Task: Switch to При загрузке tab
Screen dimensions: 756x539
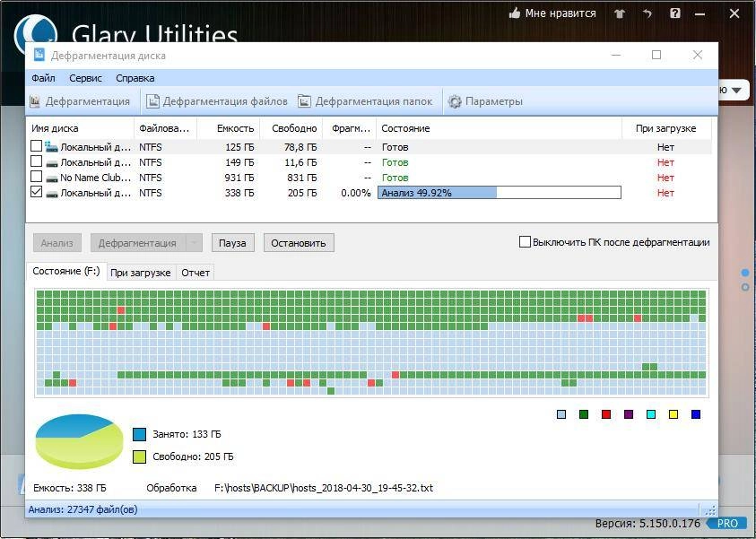Action: (x=140, y=273)
